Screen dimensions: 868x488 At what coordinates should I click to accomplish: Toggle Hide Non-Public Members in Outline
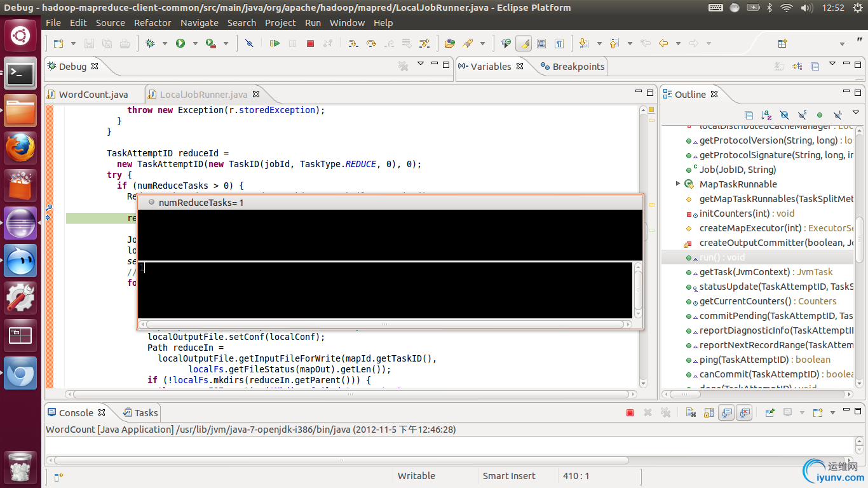[820, 115]
